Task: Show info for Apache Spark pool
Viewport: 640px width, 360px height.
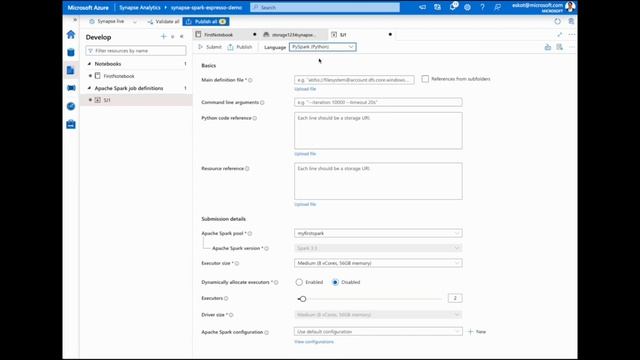Action: click(250, 233)
